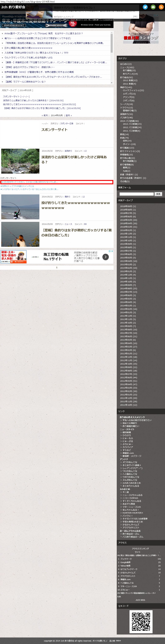Open monthly archive 2011年10月 (12)
The image size is (165, 644).
point(129,405)
